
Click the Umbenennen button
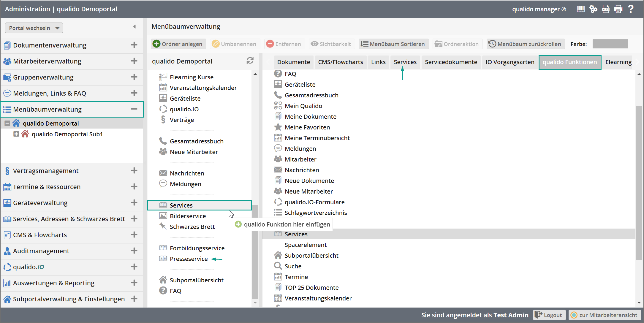coord(235,44)
